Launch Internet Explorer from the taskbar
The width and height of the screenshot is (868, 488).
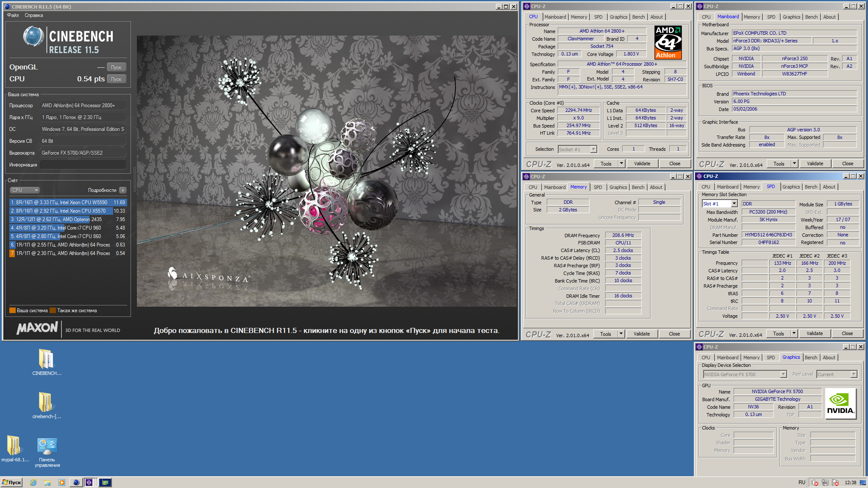(33, 482)
